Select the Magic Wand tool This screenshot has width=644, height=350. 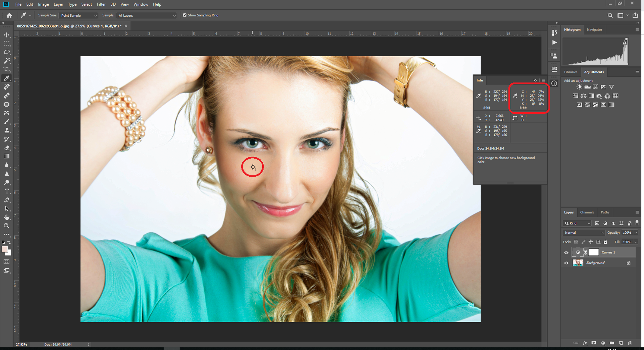tap(7, 61)
